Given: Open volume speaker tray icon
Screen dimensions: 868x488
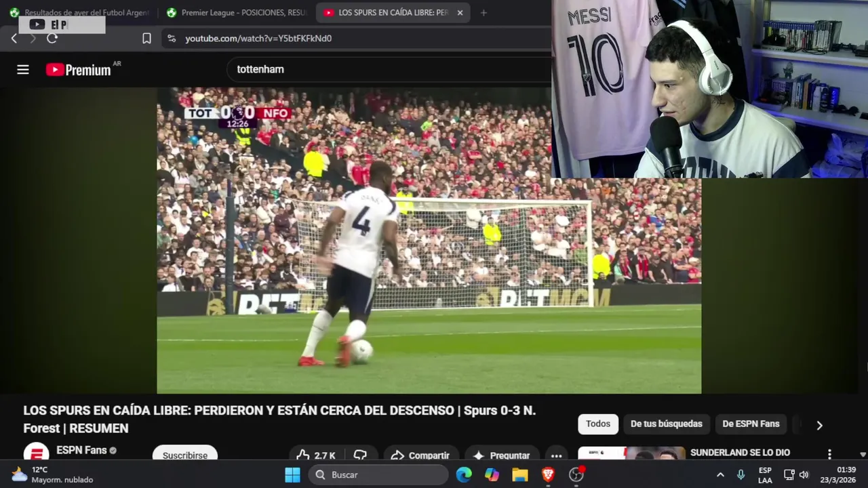Looking at the screenshot, I should click(x=804, y=474).
